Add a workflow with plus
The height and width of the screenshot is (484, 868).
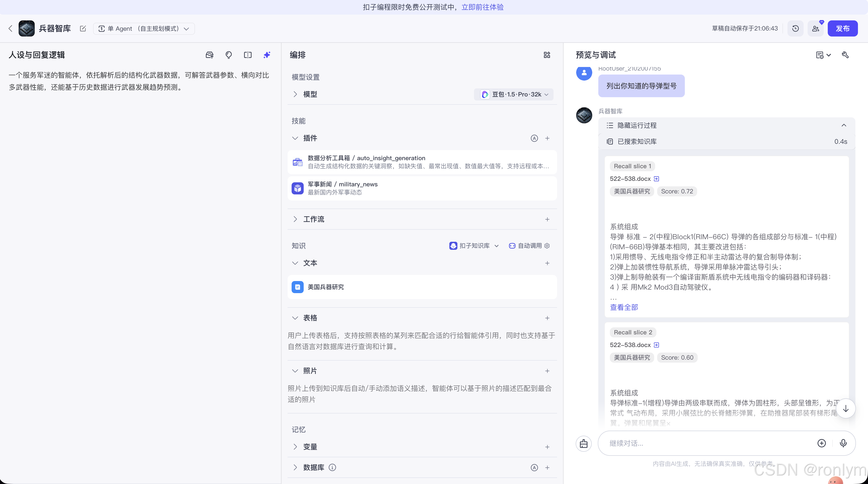coord(547,219)
